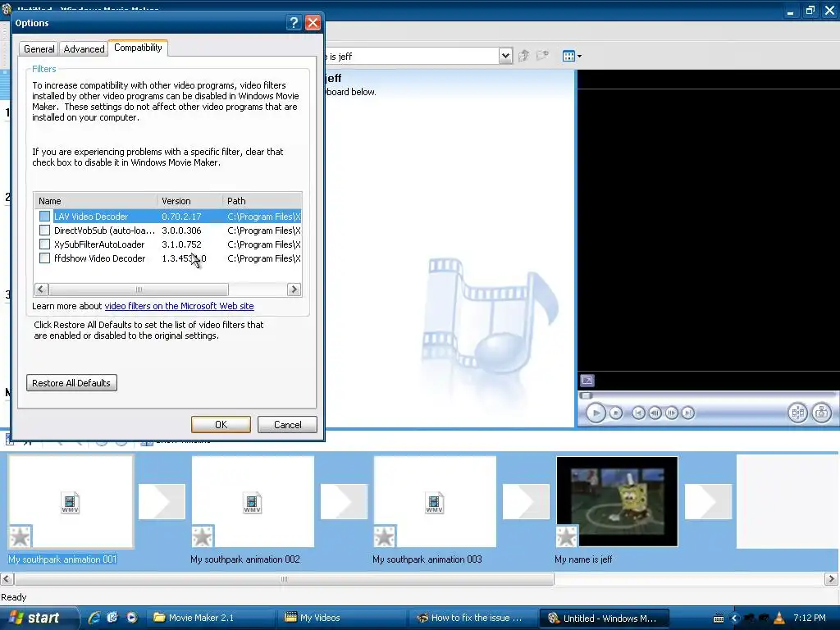The width and height of the screenshot is (840, 630).
Task: Click transition cell after My name is jeff
Action: (708, 501)
